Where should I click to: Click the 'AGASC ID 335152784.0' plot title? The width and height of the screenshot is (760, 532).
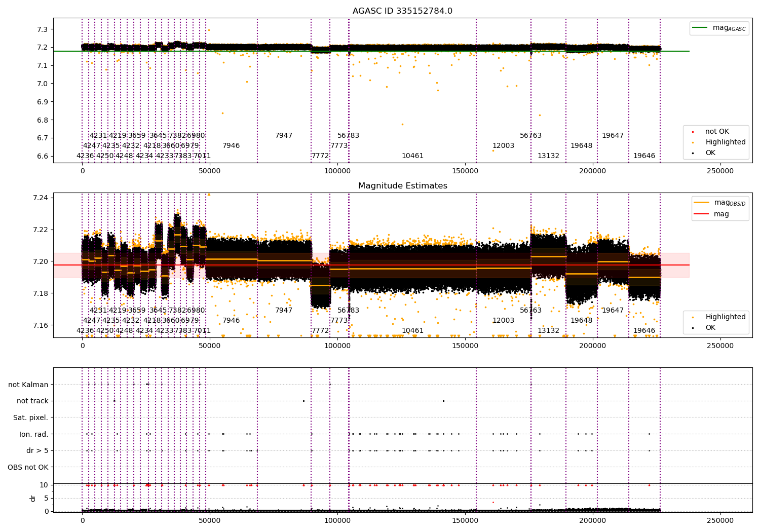coord(403,11)
